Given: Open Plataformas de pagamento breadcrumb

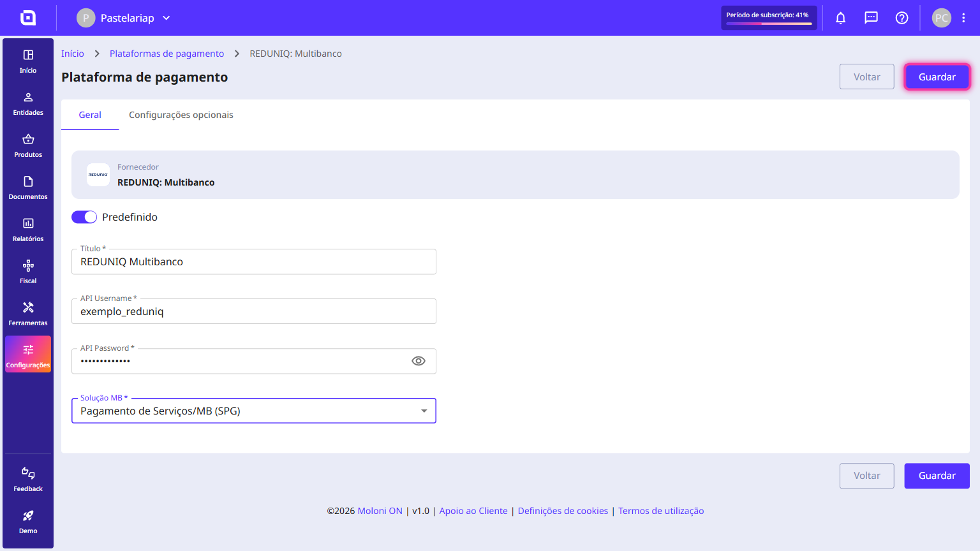Looking at the screenshot, I should point(167,54).
